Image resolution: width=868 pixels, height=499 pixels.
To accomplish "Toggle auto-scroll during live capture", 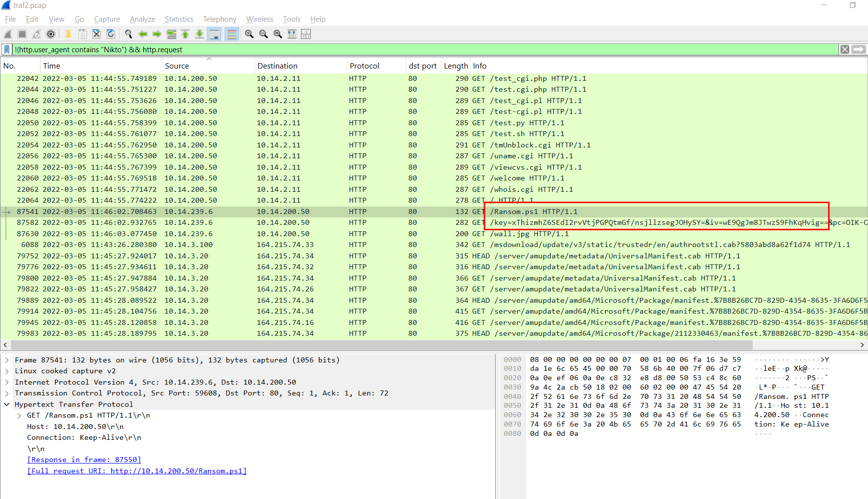I will click(214, 34).
